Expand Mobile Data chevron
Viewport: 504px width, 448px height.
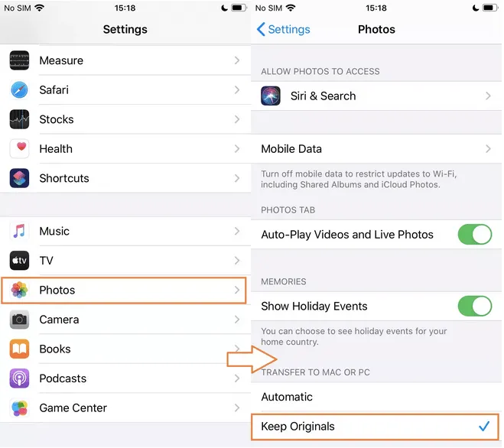488,149
